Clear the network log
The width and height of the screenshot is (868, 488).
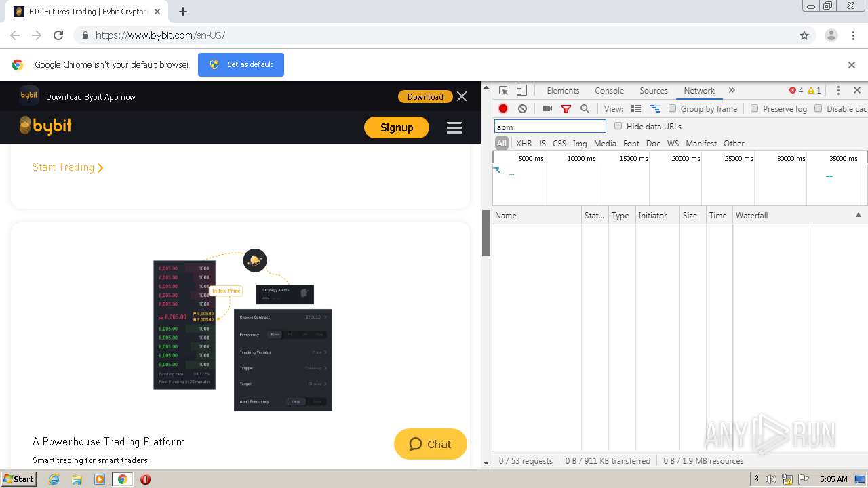click(522, 108)
